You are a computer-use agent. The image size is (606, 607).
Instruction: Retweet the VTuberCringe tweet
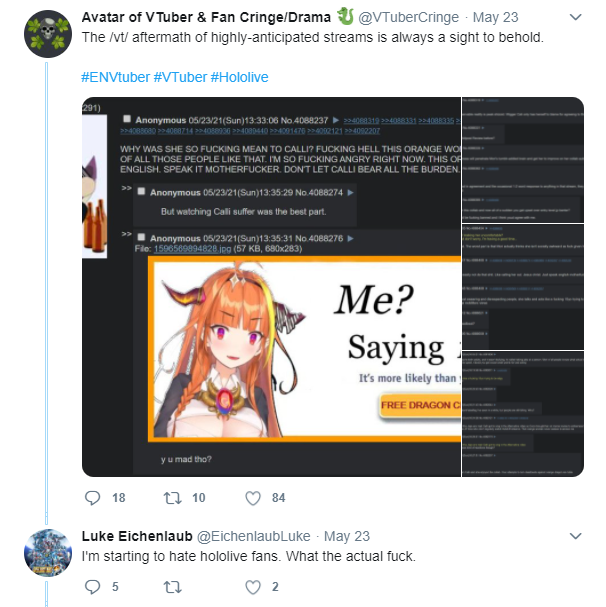(172, 498)
